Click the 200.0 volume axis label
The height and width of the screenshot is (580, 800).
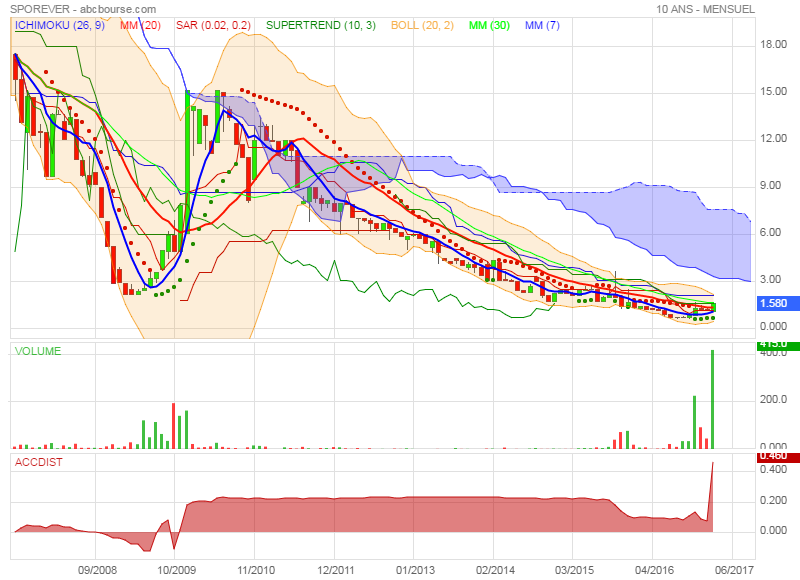coord(773,399)
